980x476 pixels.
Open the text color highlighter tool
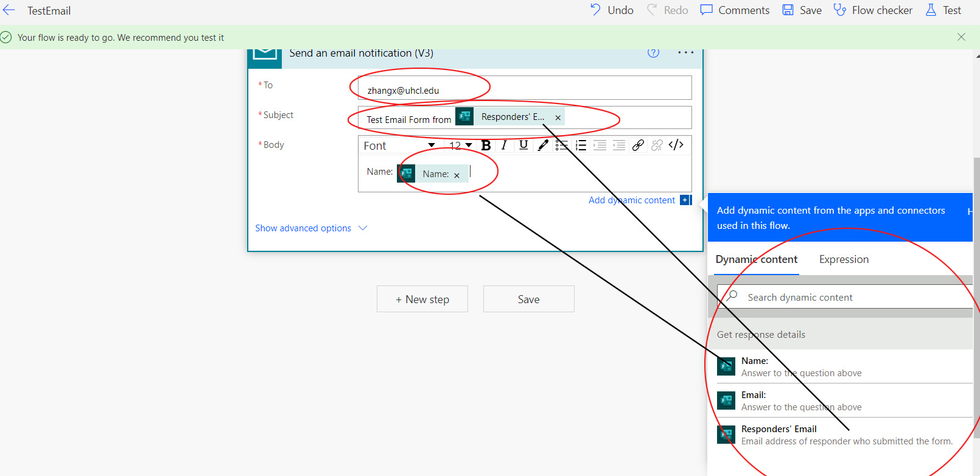click(543, 145)
